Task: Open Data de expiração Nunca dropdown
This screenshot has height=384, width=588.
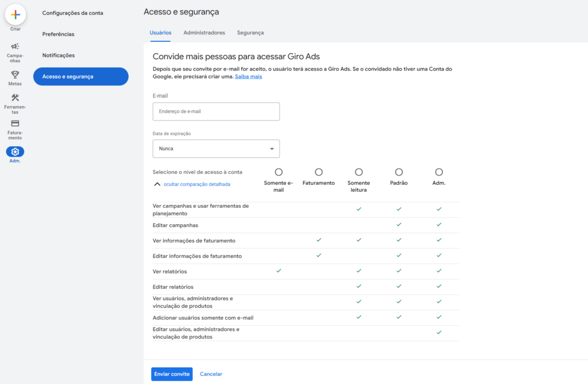Action: coord(216,149)
